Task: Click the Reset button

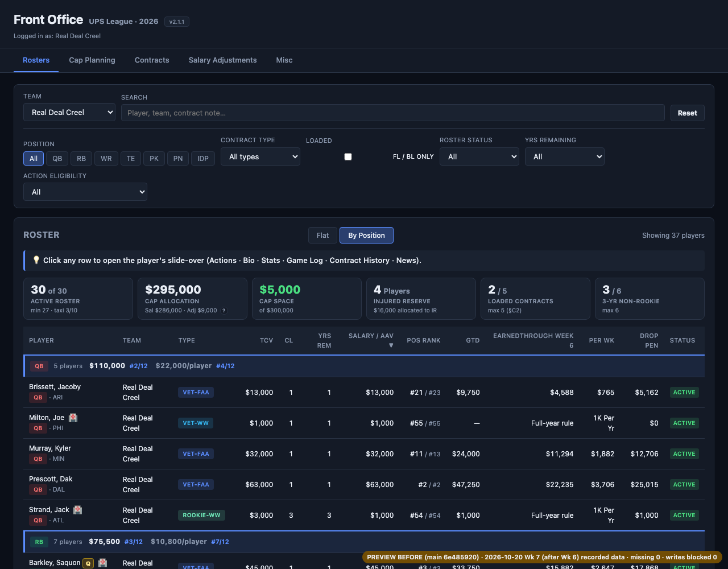Action: (x=688, y=113)
